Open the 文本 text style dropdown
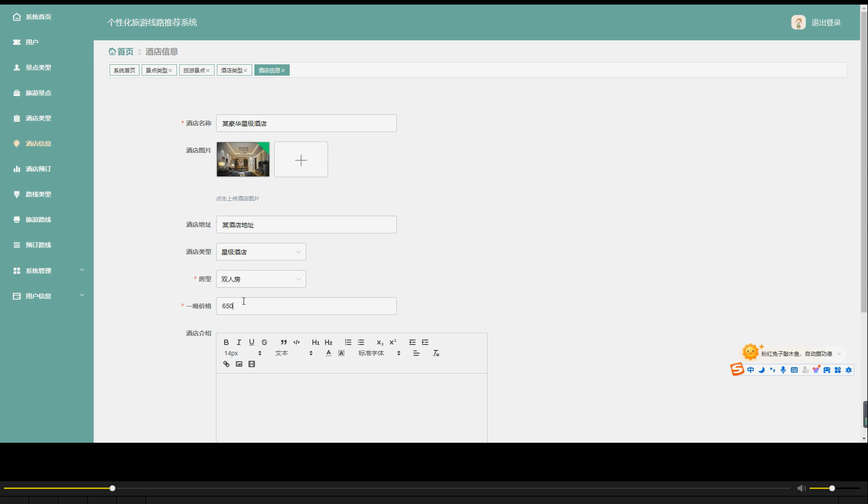Screen dimensions: 868x504 tap(294, 353)
